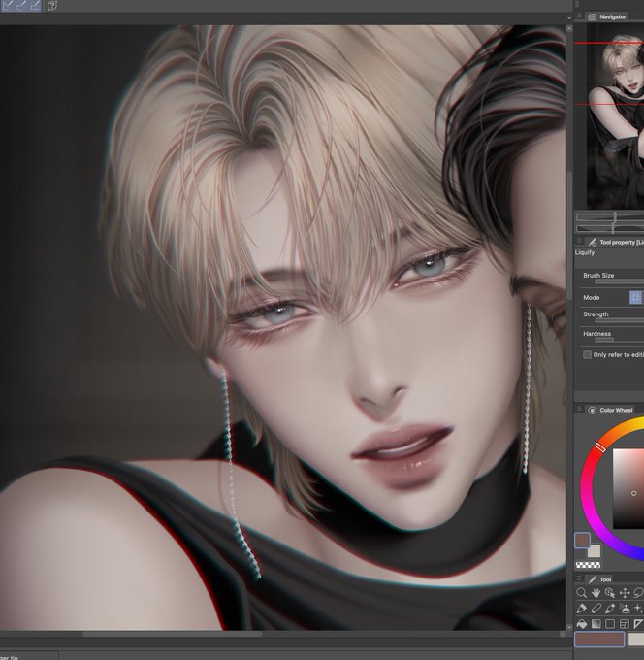Select the Decoration sparkle tool
This screenshot has width=644, height=660.
point(638,609)
